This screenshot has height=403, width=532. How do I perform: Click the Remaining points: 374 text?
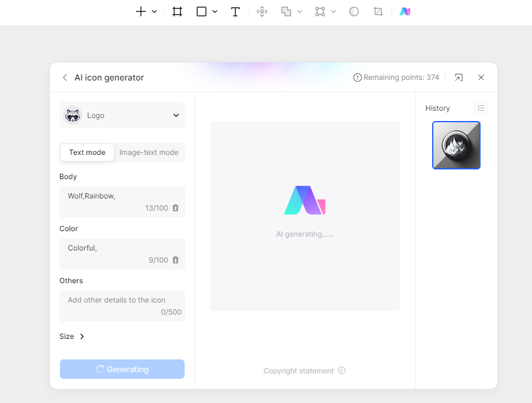pyautogui.click(x=401, y=77)
